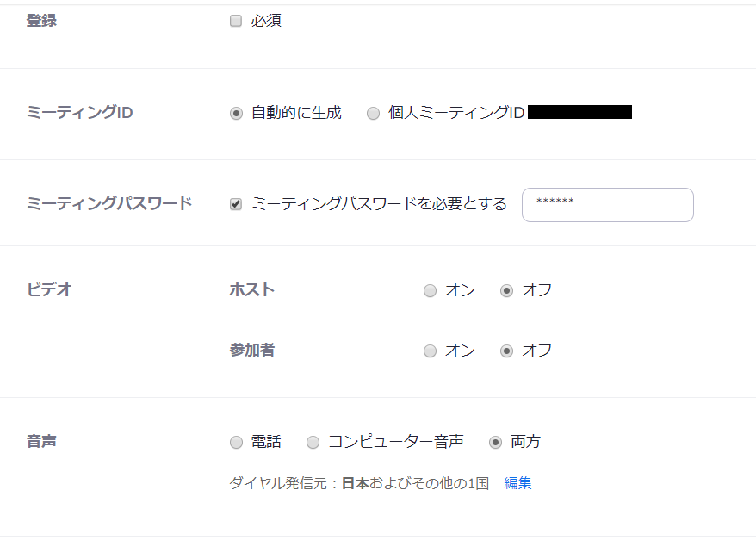Click the 必須 label text
The image size is (756, 540).
(266, 21)
